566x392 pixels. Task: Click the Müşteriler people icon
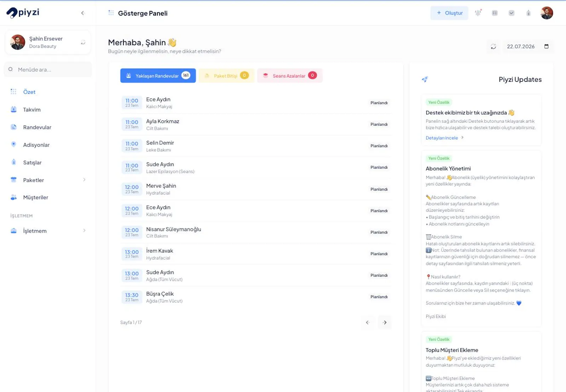click(13, 197)
